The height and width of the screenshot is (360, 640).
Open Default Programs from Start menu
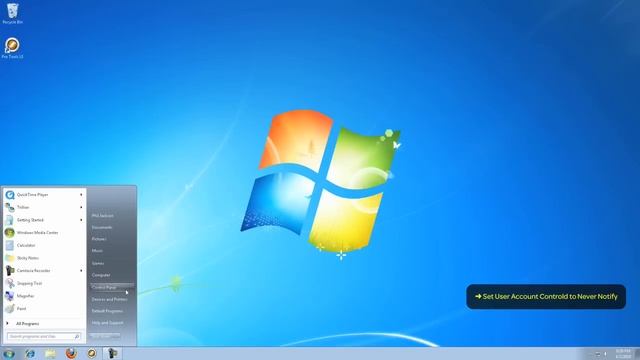click(x=107, y=311)
